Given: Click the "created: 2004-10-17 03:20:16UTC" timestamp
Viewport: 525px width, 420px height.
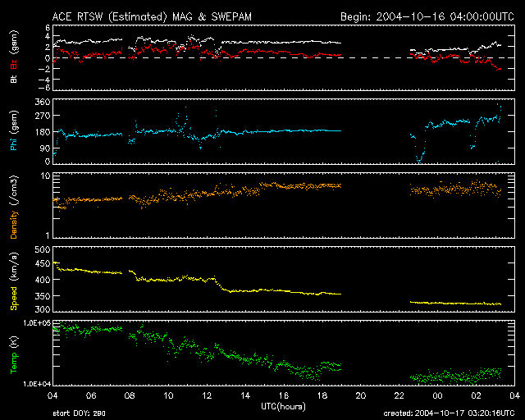Looking at the screenshot, I should point(449,413).
